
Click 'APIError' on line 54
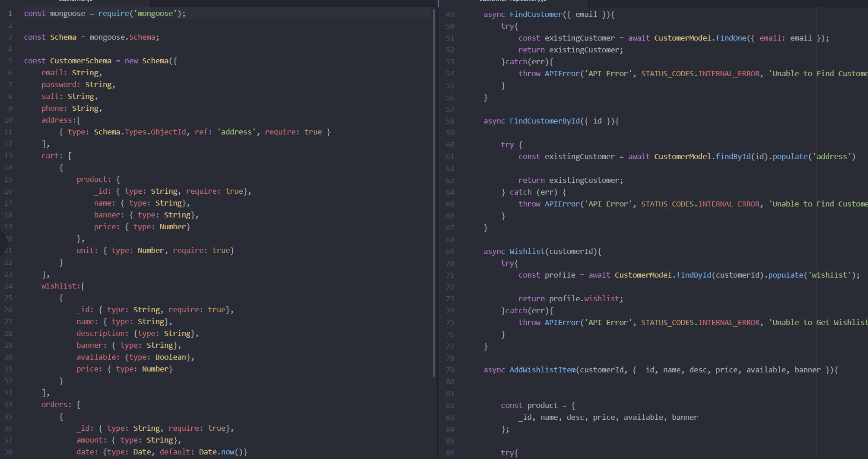point(562,73)
